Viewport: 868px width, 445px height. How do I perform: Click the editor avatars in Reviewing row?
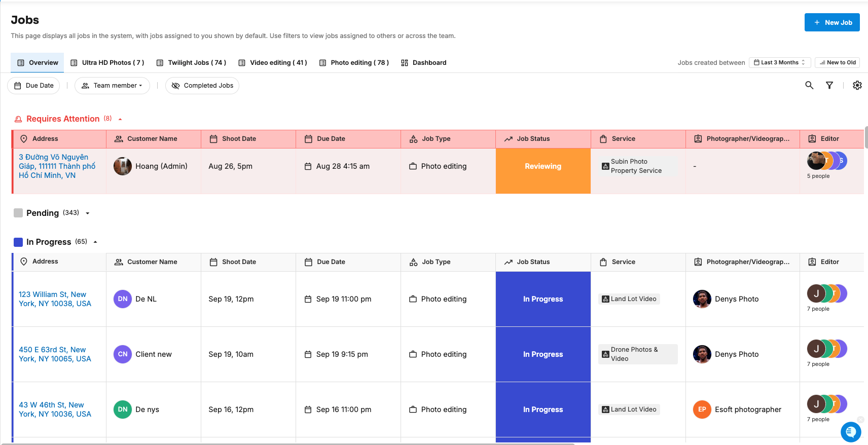827,161
